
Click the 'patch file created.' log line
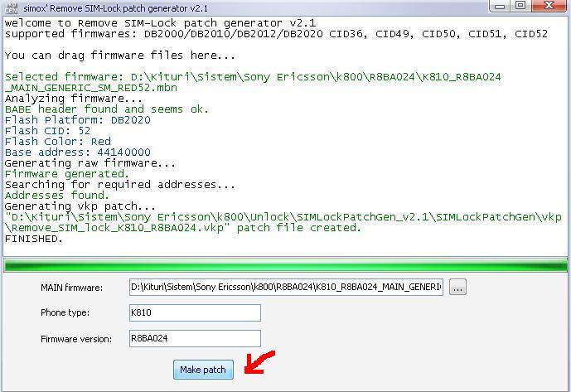point(283,222)
